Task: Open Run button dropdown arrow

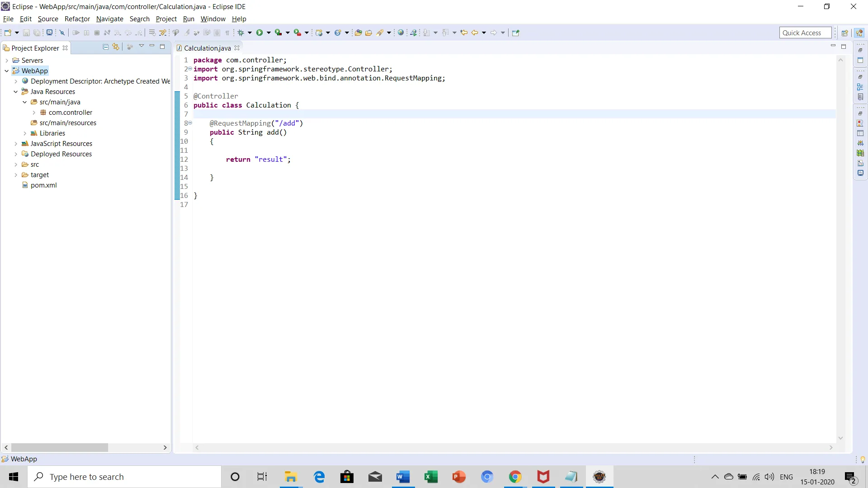Action: pos(269,33)
